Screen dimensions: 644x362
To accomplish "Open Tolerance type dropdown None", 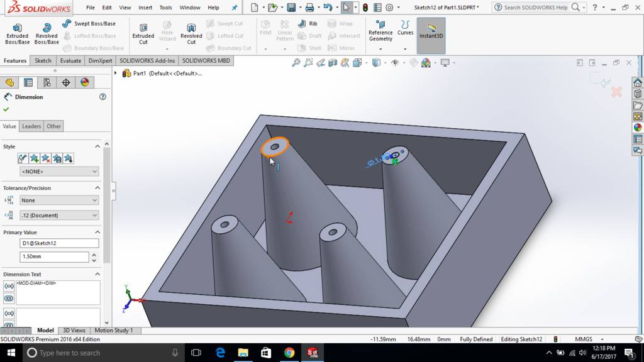I will (x=59, y=200).
